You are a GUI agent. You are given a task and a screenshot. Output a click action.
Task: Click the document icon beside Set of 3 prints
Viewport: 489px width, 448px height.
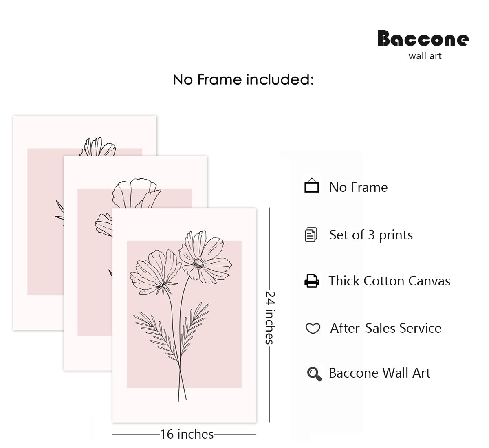[311, 235]
